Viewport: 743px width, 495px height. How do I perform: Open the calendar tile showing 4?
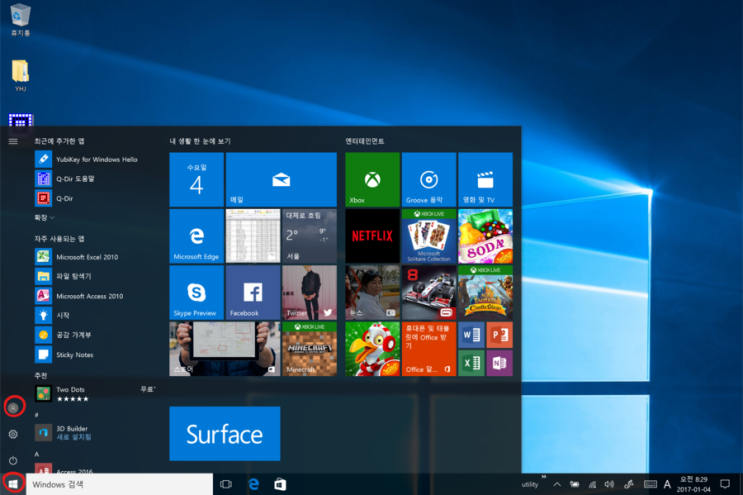tap(197, 180)
